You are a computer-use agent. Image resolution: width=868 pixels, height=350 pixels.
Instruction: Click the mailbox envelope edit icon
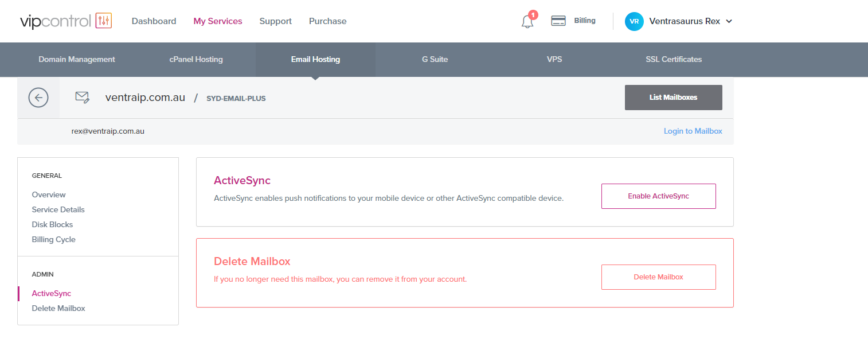[83, 98]
